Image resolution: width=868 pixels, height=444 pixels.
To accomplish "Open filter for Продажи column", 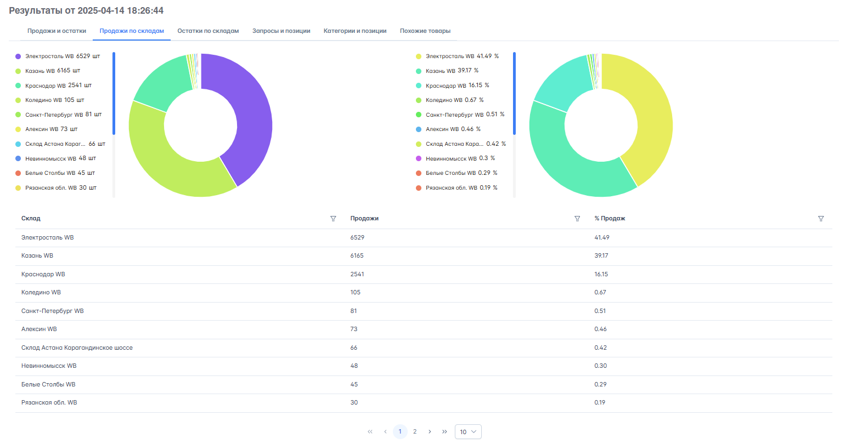I will tap(577, 219).
